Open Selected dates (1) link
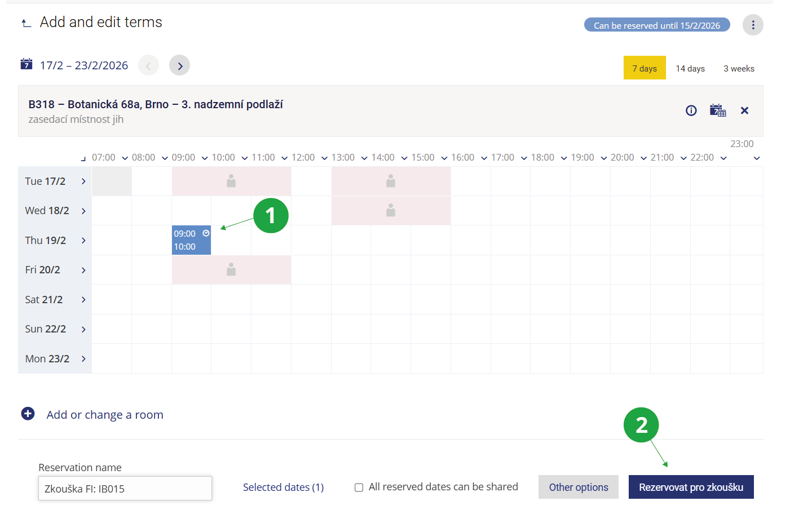 (x=283, y=487)
